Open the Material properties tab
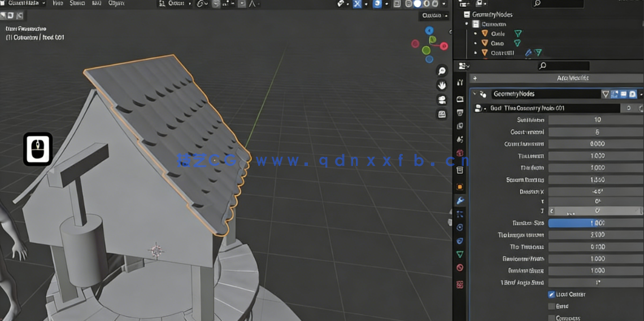This screenshot has height=321, width=644. (x=460, y=268)
